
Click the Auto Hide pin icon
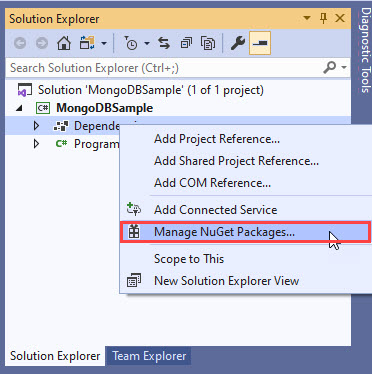click(x=323, y=18)
